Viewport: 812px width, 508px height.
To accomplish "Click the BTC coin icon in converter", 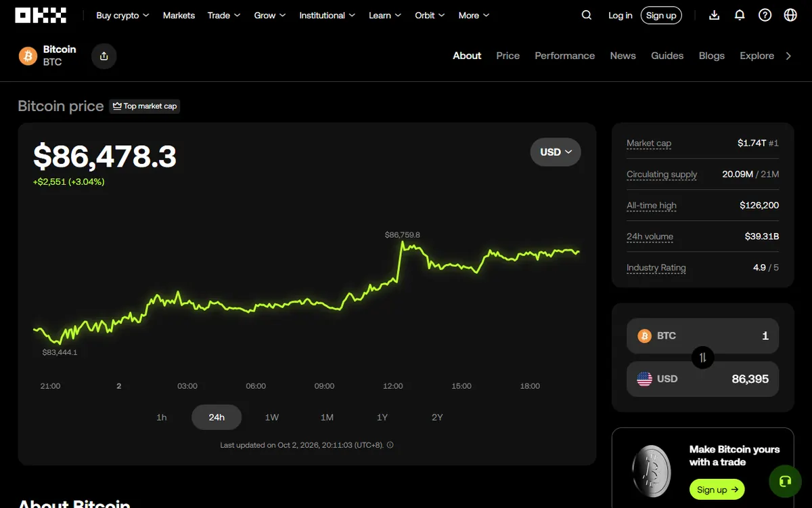I will click(x=644, y=336).
